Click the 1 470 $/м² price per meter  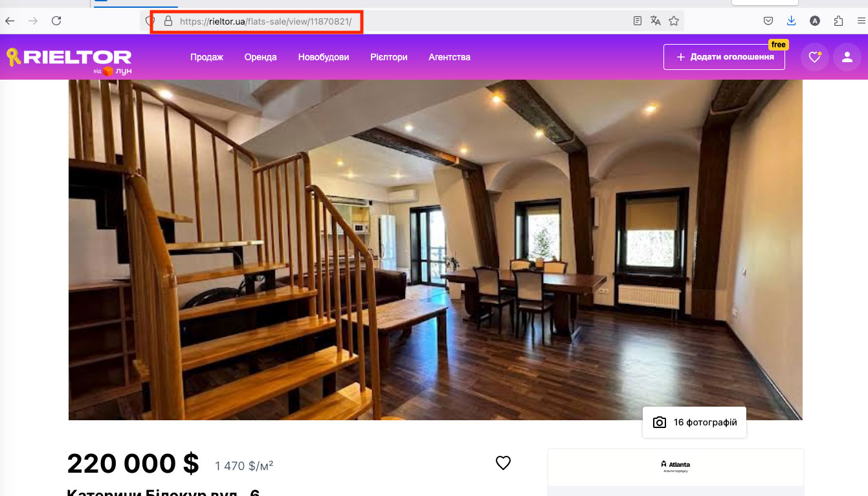pyautogui.click(x=244, y=466)
